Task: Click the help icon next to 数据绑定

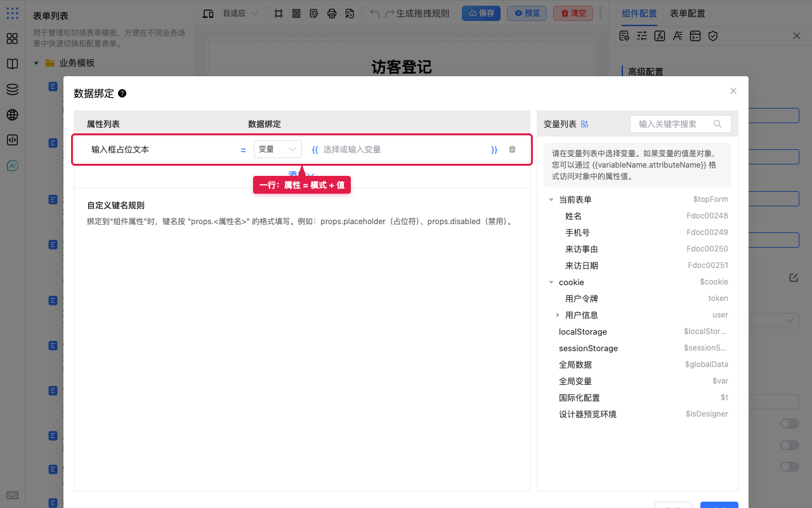Action: (x=122, y=93)
